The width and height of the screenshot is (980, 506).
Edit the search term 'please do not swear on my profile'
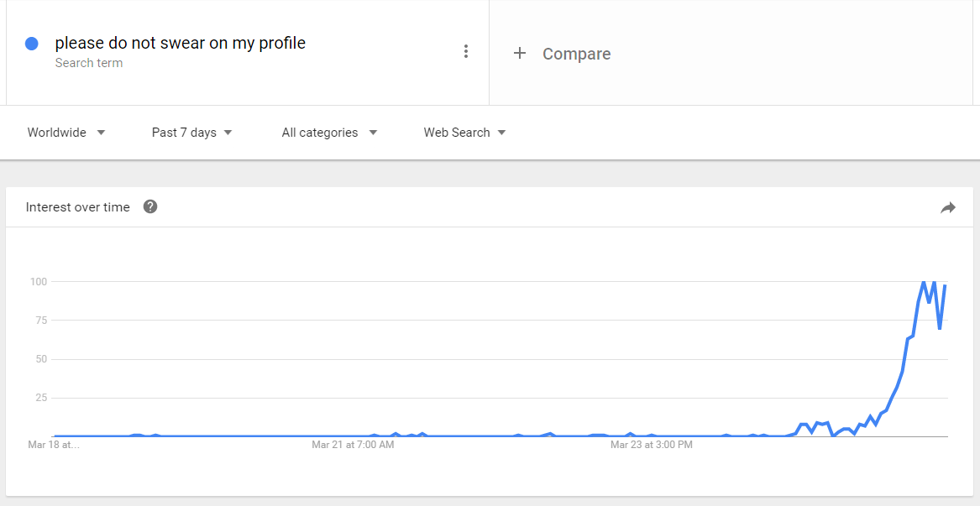pos(180,43)
